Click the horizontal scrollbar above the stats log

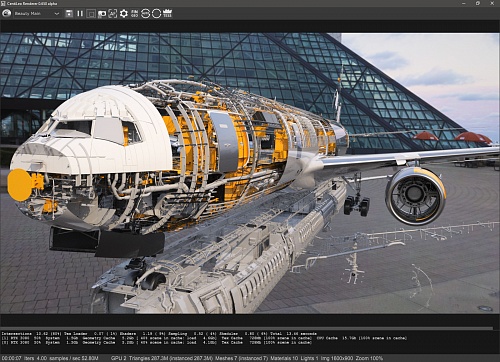pos(247,328)
